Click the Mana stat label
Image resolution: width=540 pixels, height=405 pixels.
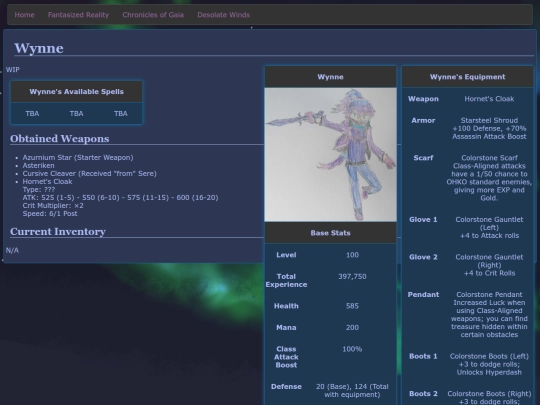(x=286, y=328)
